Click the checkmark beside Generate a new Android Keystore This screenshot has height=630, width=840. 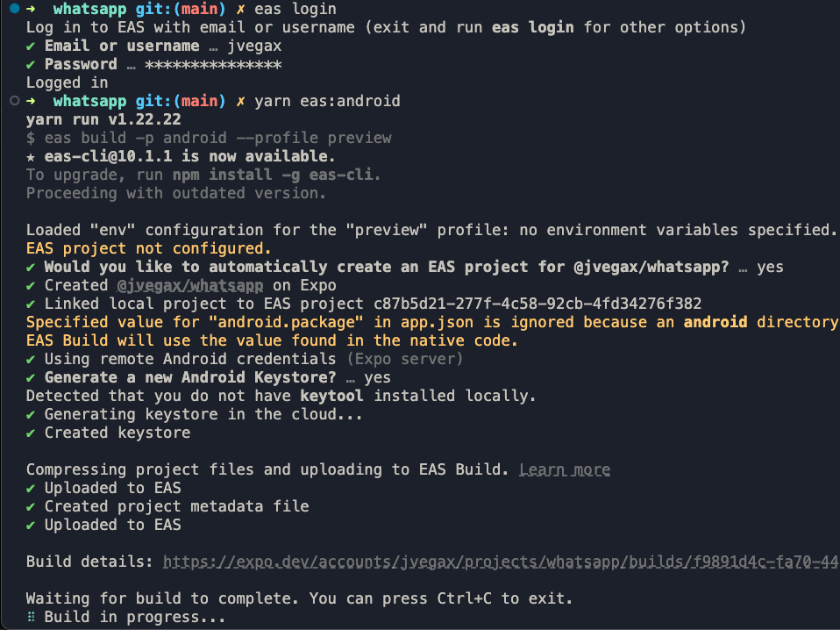[x=32, y=377]
